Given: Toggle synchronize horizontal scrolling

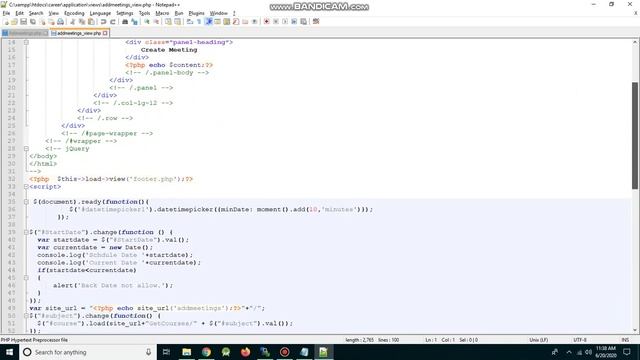Looking at the screenshot, I should pos(178,21).
